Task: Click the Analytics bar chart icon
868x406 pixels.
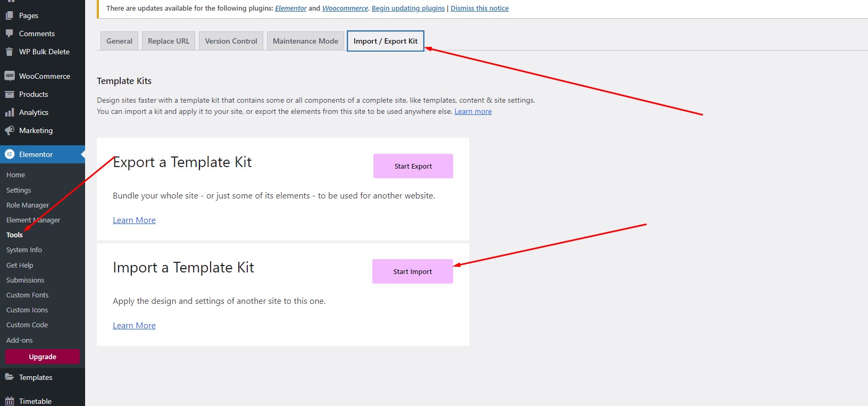Action: (10, 112)
